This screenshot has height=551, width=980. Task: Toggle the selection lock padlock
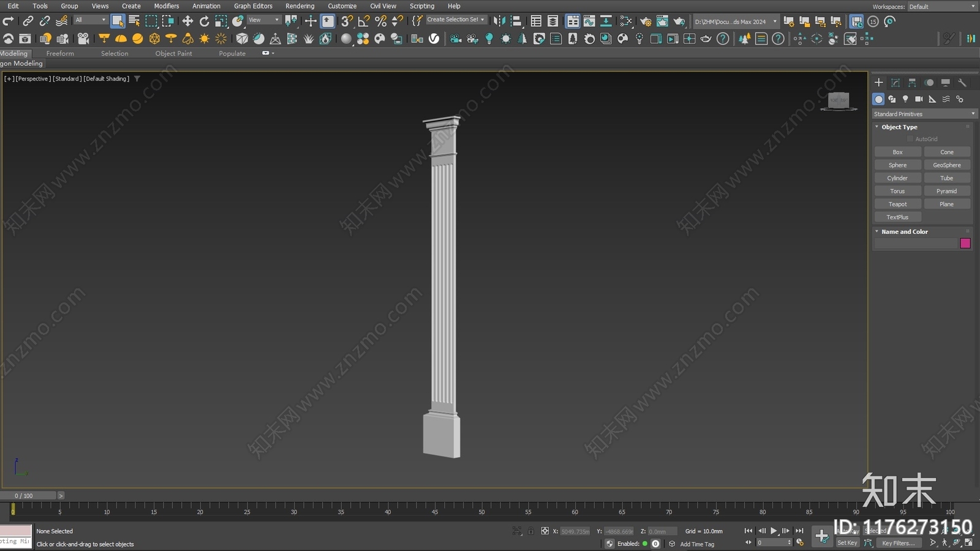531,531
